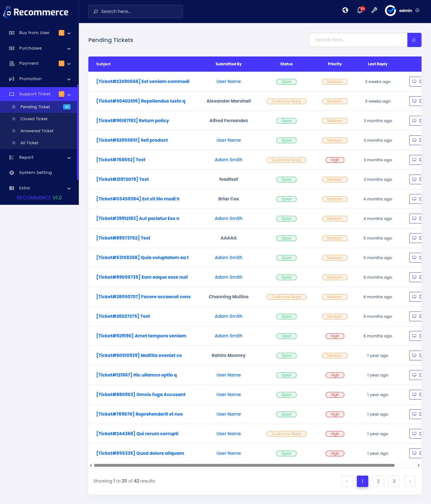
Task: Click the horizontal table scrollbar
Action: tap(244, 465)
